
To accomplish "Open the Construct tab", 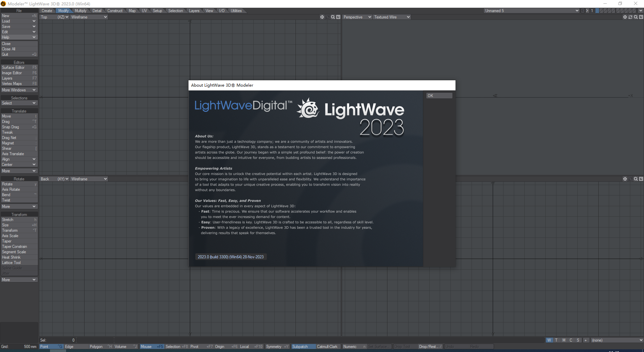I will pyautogui.click(x=115, y=10).
